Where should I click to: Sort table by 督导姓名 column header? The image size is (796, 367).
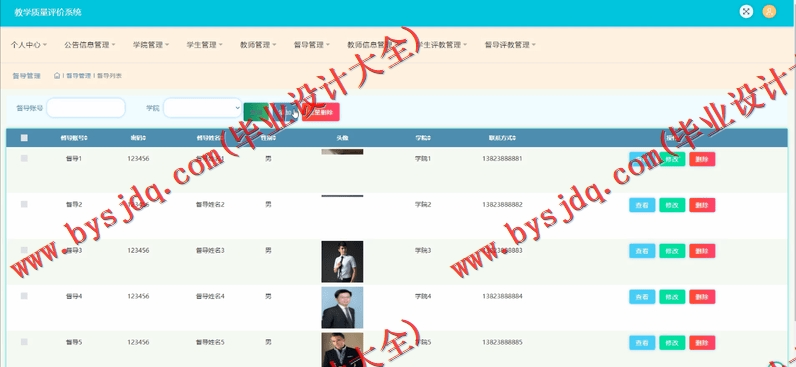210,138
